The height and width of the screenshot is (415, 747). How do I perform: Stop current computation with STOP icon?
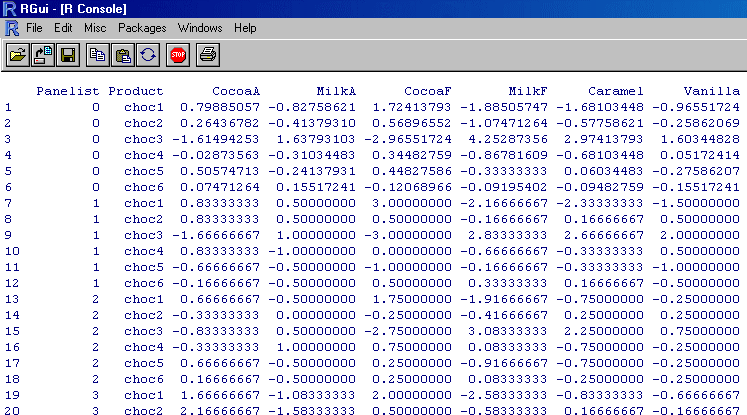(178, 55)
